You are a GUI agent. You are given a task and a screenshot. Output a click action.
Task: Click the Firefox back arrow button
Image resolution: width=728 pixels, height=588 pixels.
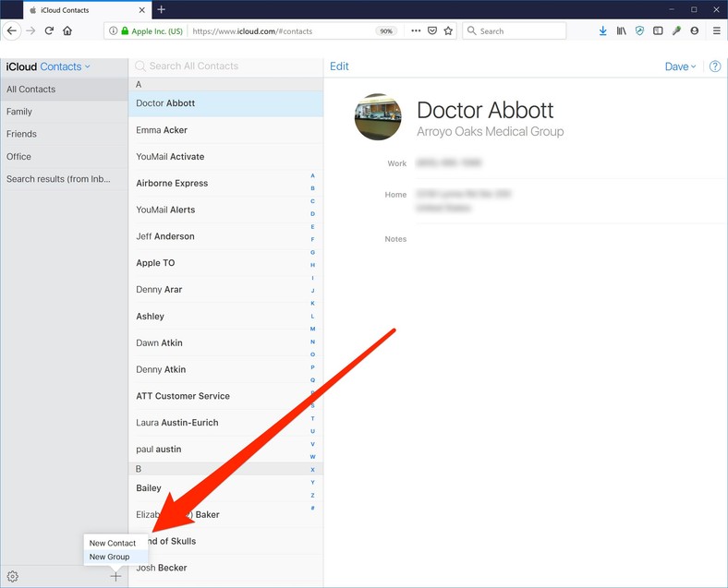click(x=12, y=31)
